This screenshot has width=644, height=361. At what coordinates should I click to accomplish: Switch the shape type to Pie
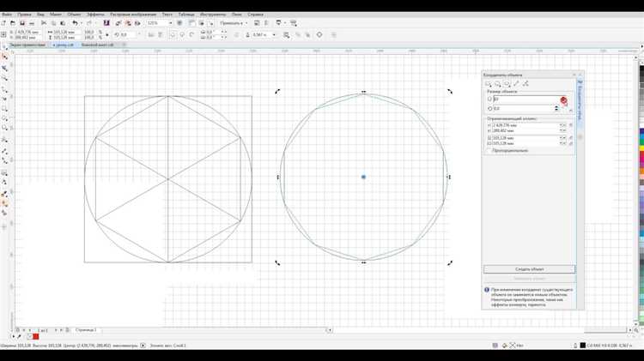pyautogui.click(x=182, y=35)
